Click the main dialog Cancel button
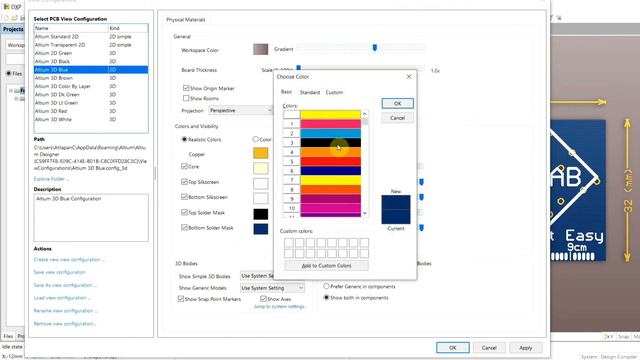This screenshot has height=360, width=640. (x=489, y=348)
